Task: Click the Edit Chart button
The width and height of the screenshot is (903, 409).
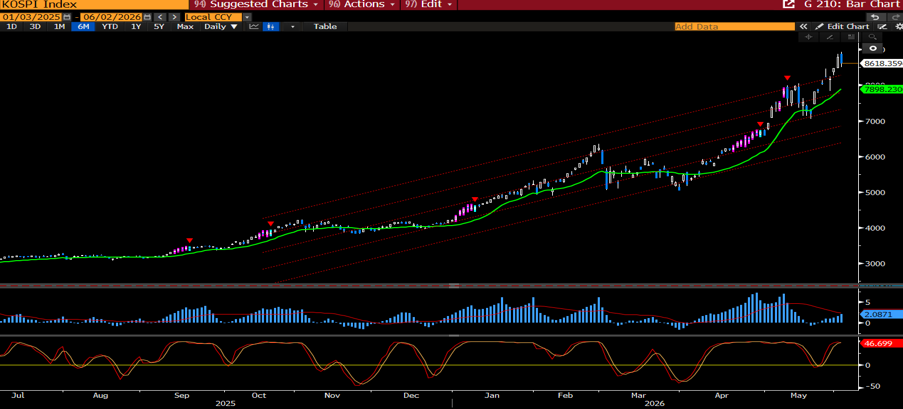Action: pyautogui.click(x=843, y=26)
